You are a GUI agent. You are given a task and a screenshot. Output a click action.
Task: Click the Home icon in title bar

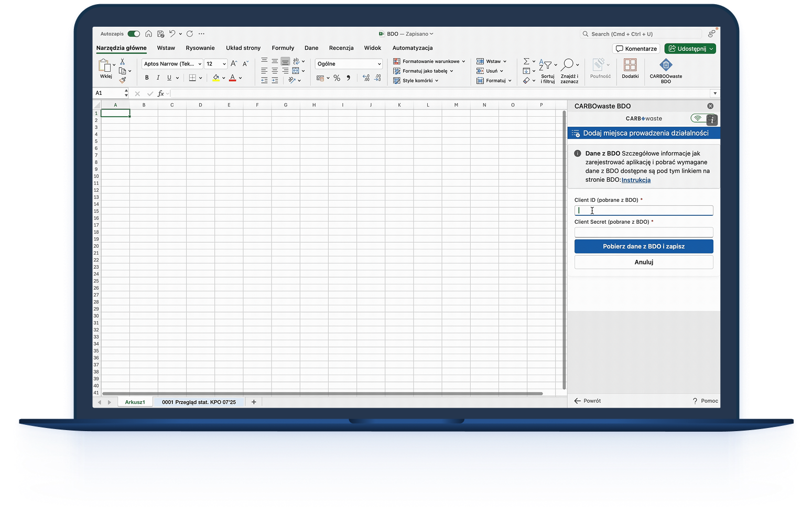coord(148,34)
